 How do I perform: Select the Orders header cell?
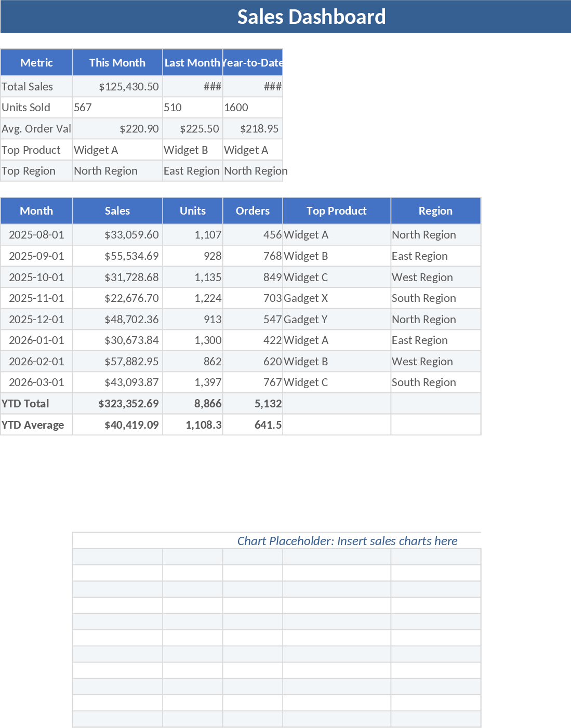click(253, 211)
